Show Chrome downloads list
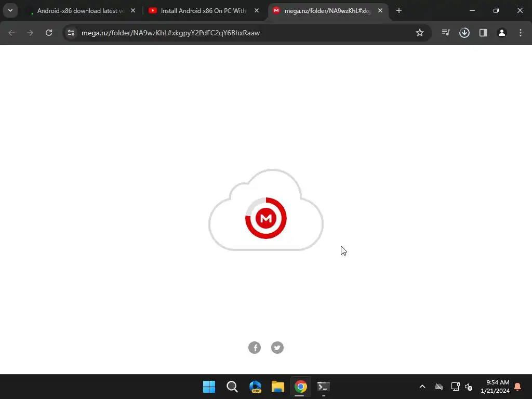Viewport: 532px width, 399px height. pos(464,33)
